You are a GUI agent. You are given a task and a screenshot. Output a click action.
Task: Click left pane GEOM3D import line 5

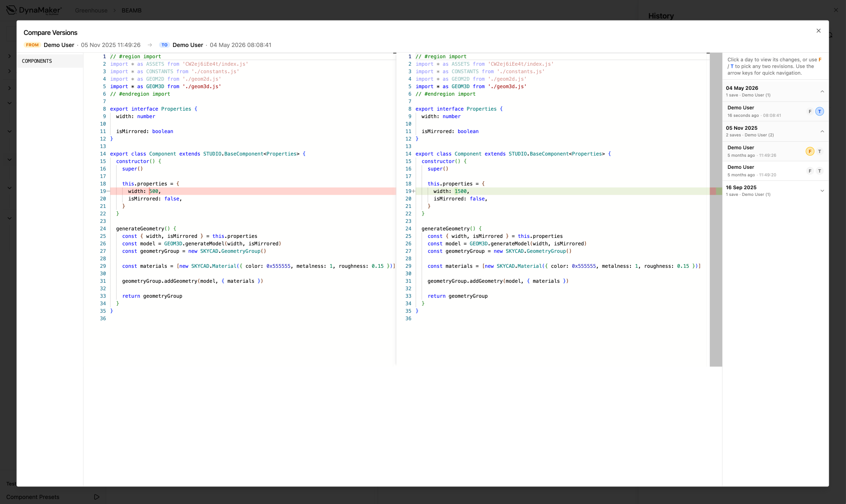click(166, 86)
